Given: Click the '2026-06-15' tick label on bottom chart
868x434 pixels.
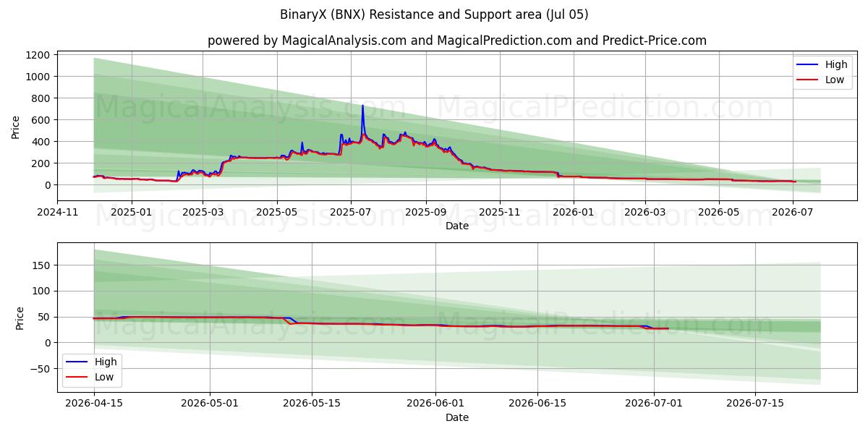Looking at the screenshot, I should click(x=538, y=405).
